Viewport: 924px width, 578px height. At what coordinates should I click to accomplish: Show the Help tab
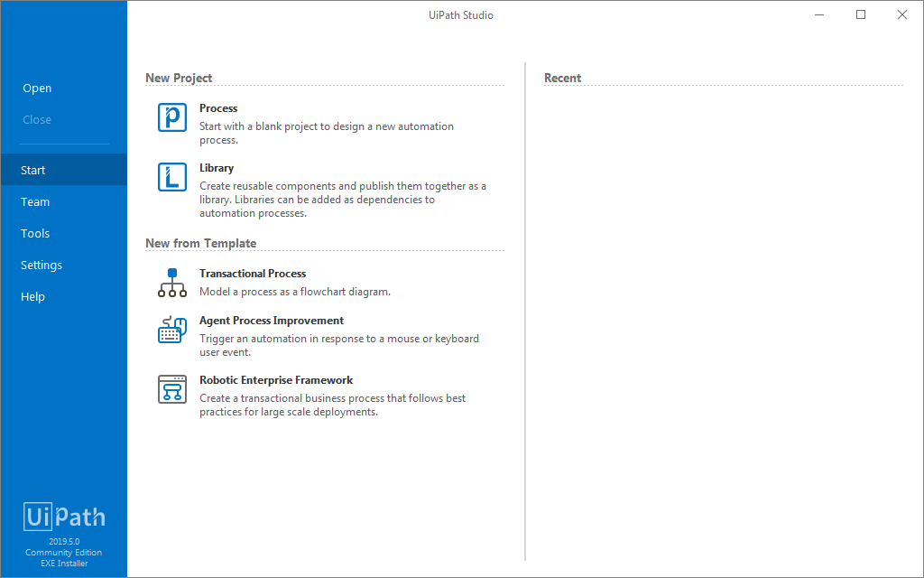coord(64,296)
